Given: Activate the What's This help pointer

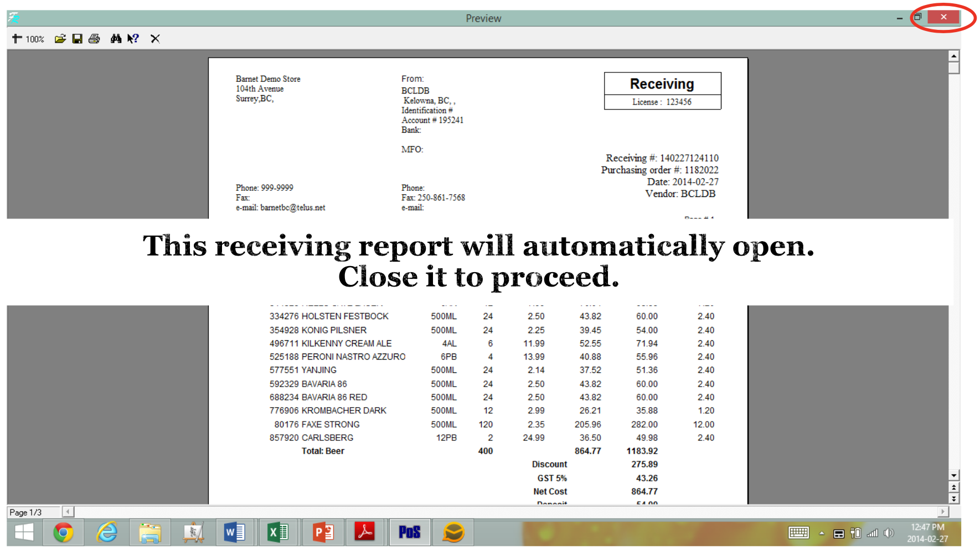Looking at the screenshot, I should (133, 39).
